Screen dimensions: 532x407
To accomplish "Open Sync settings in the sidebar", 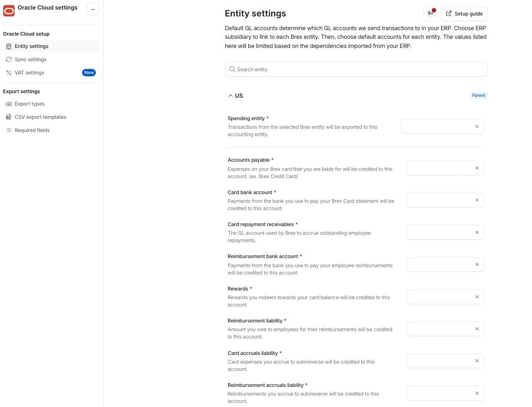I will click(51, 59).
